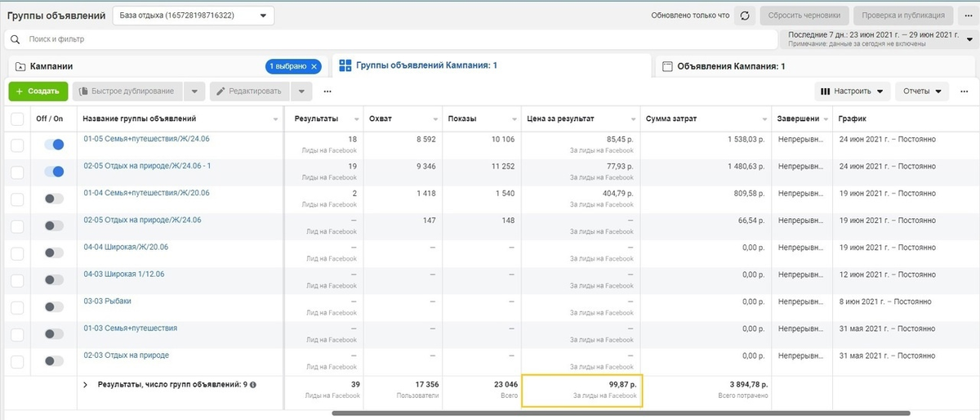The image size is (980, 420).
Task: Check the box for 01-04 Семья+путешествия/Ж/20.06
Action: click(17, 199)
